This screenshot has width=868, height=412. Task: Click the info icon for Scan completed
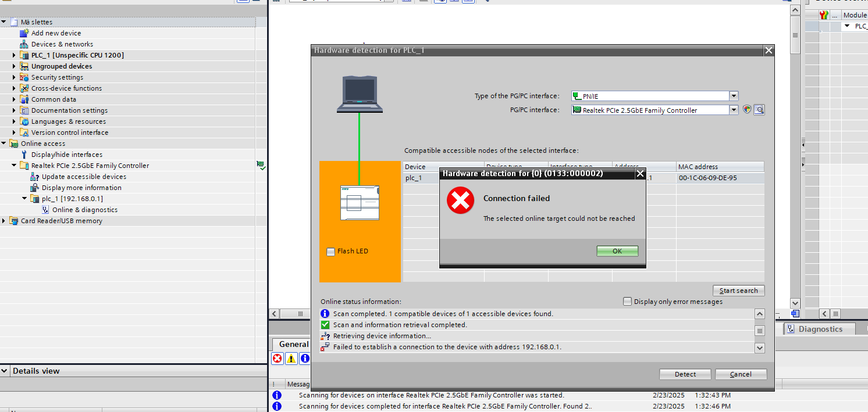pos(325,314)
